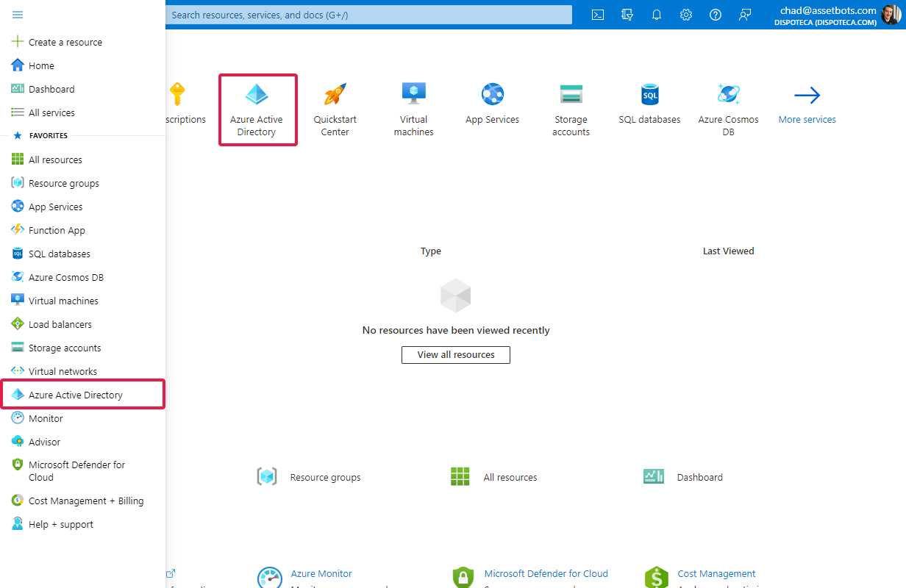This screenshot has width=906, height=588.
Task: Select Virtual networks in the sidebar
Action: click(82, 371)
